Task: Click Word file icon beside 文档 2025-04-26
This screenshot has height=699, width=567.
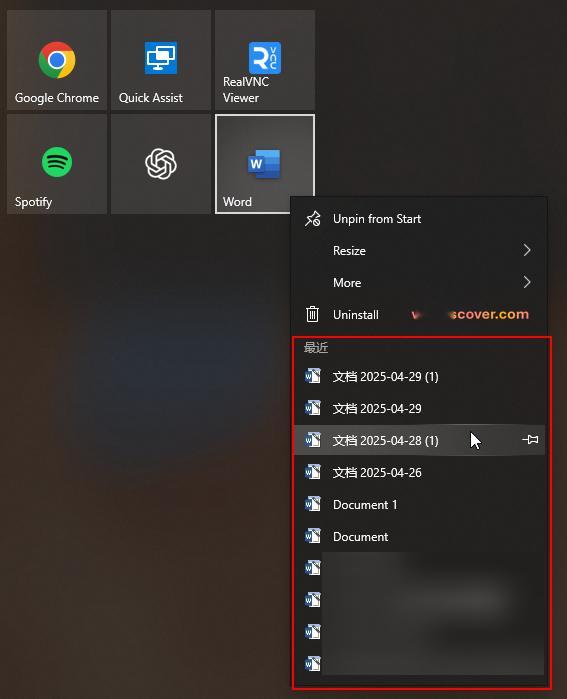Action: coord(312,472)
